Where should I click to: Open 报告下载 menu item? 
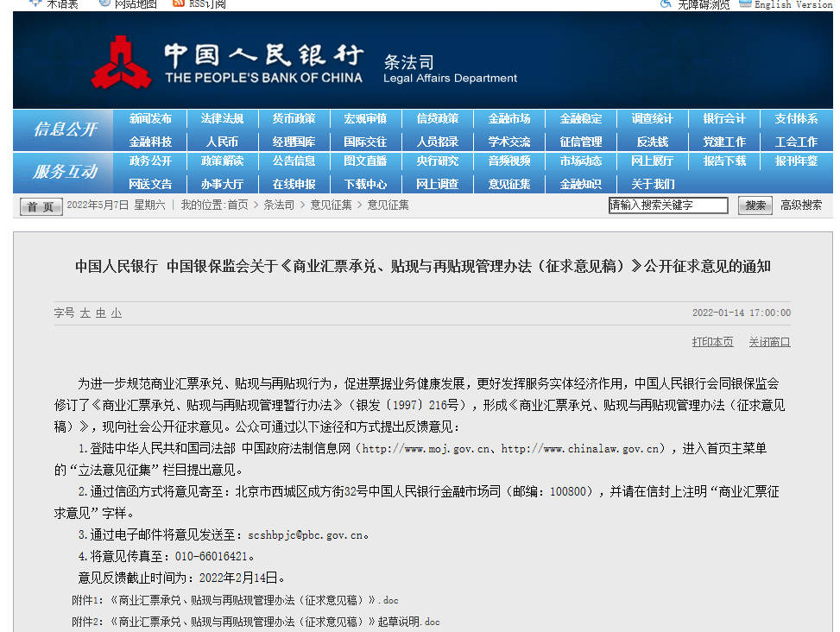tap(724, 161)
